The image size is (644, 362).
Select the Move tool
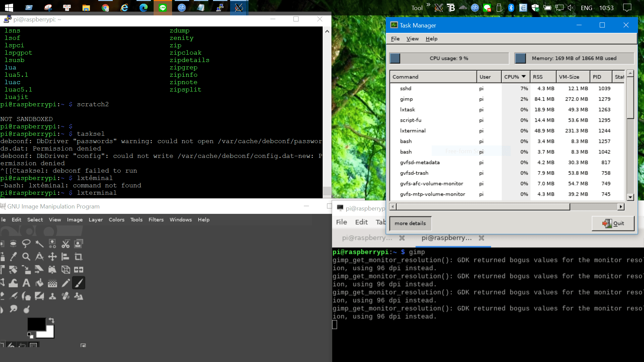pos(52,257)
